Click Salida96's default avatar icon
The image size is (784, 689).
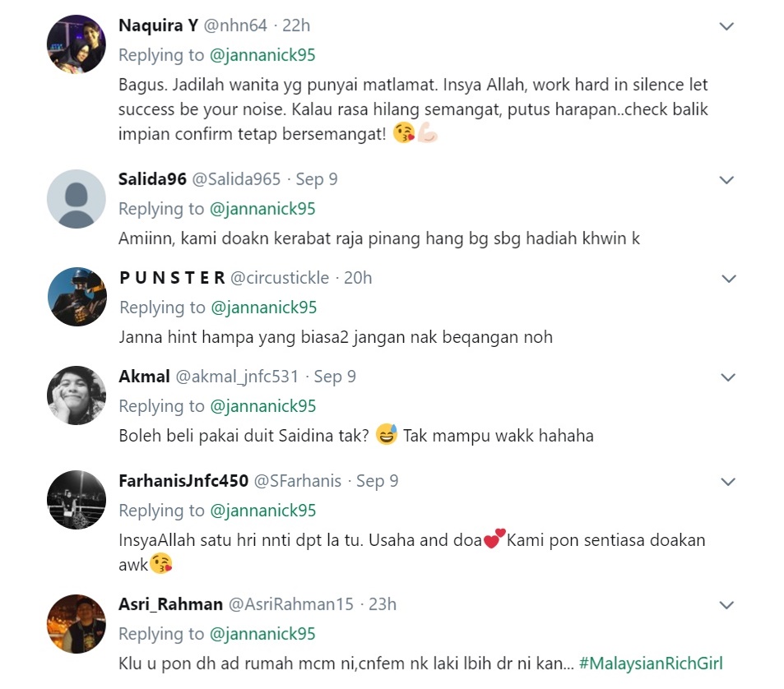[77, 199]
